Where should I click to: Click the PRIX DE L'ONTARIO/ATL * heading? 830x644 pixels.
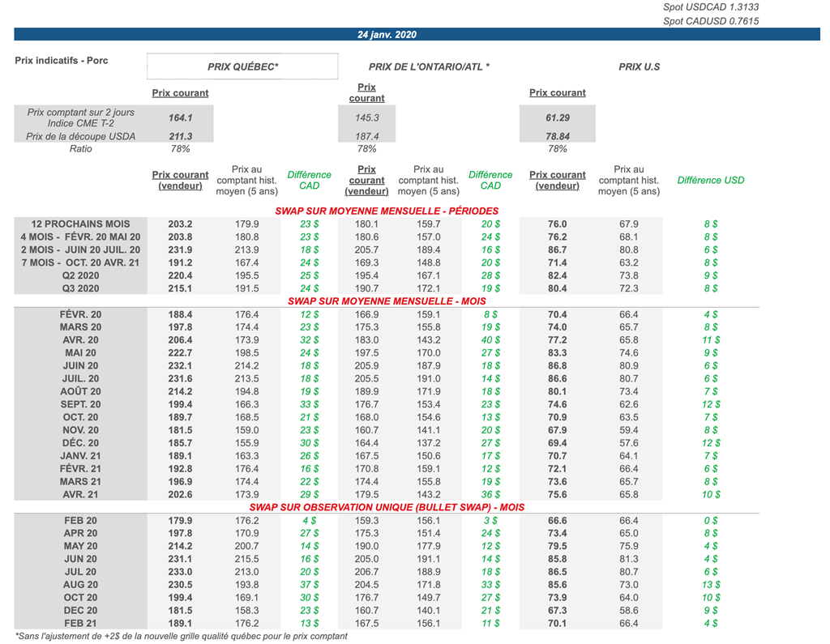(x=429, y=66)
